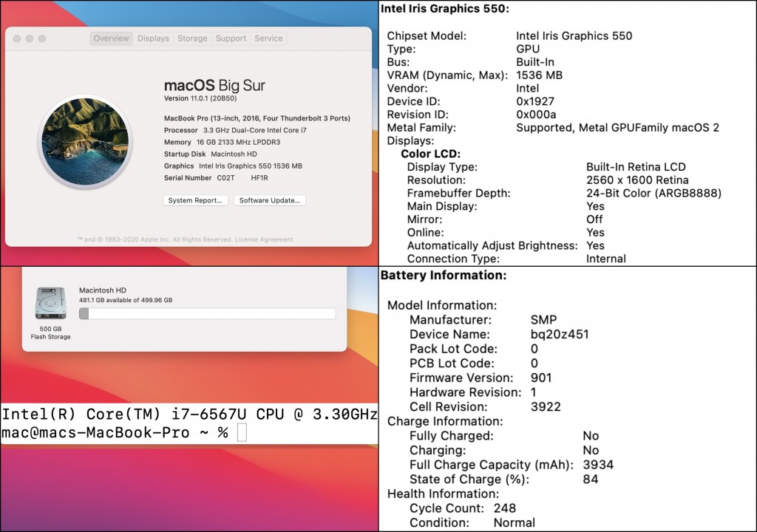Select the Support tab

point(231,38)
